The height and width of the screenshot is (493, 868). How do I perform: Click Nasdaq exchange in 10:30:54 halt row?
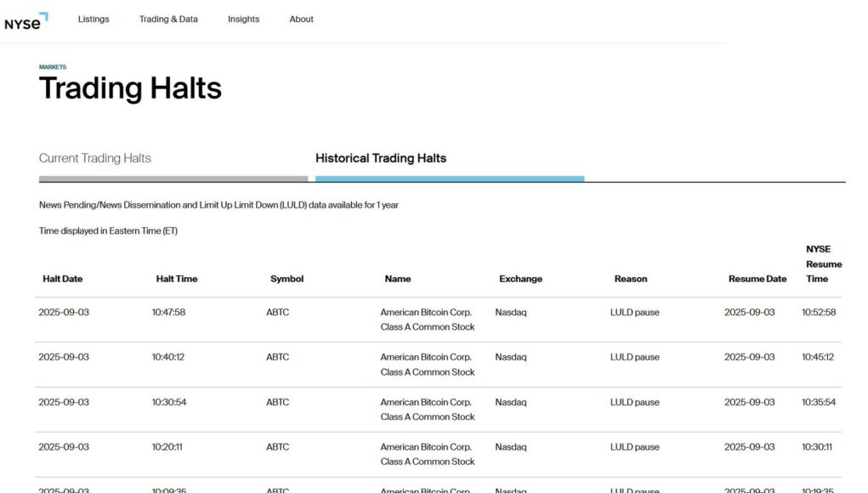coord(511,402)
